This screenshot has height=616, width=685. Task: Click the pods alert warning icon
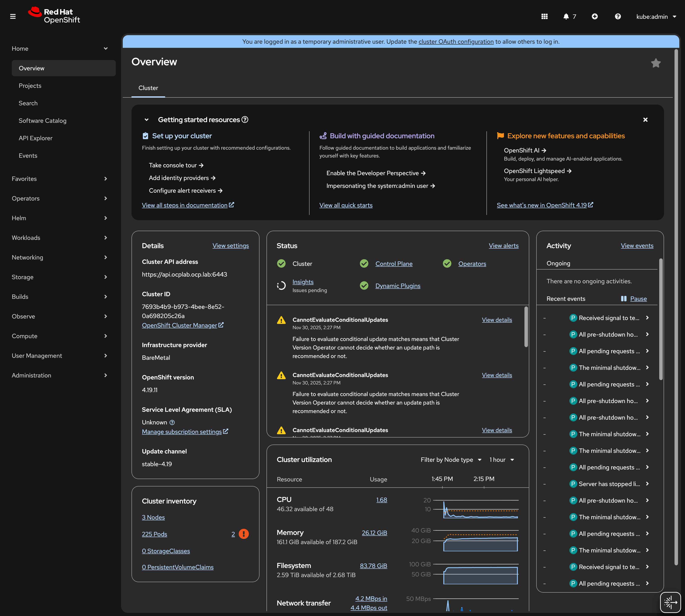244,534
